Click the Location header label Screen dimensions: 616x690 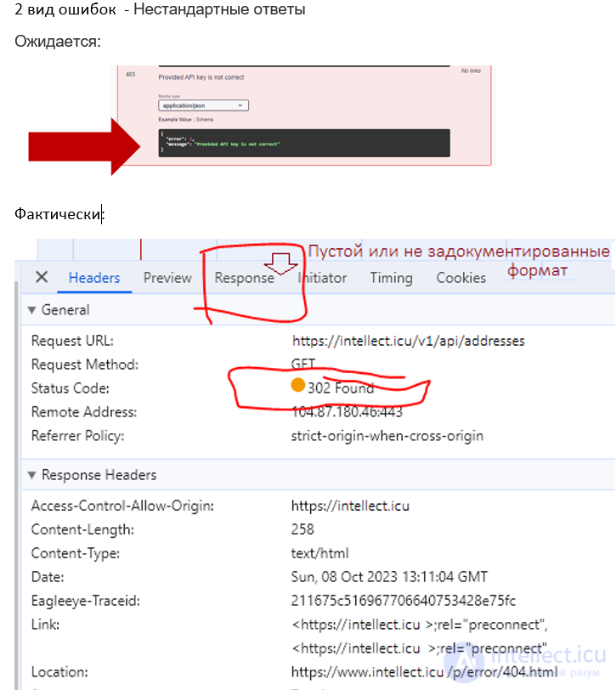tap(59, 672)
